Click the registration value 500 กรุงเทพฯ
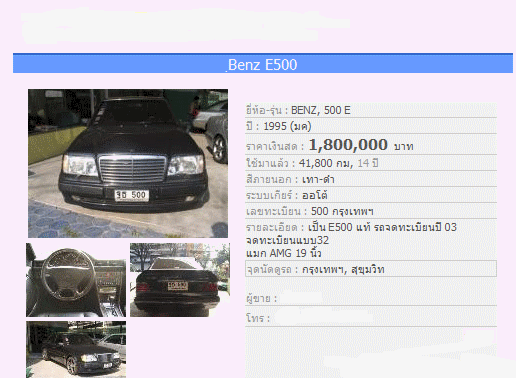516x378 pixels. coord(342,211)
